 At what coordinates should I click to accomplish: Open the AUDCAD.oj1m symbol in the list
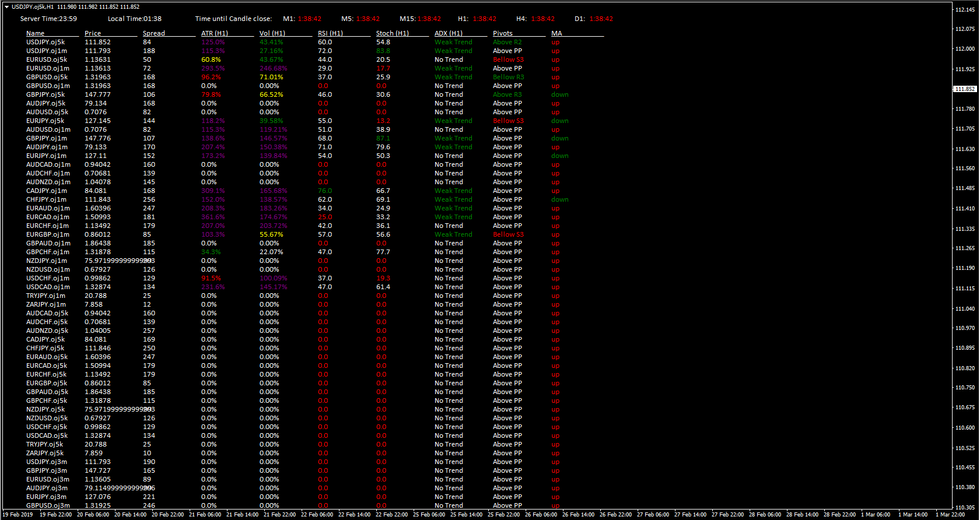(48, 164)
